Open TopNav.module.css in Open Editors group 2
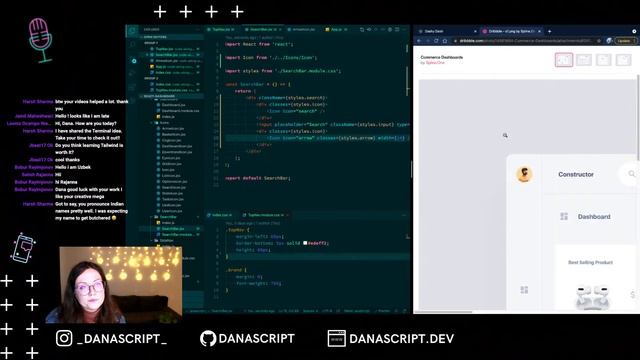Image resolution: width=640 pixels, height=360 pixels. point(174,90)
